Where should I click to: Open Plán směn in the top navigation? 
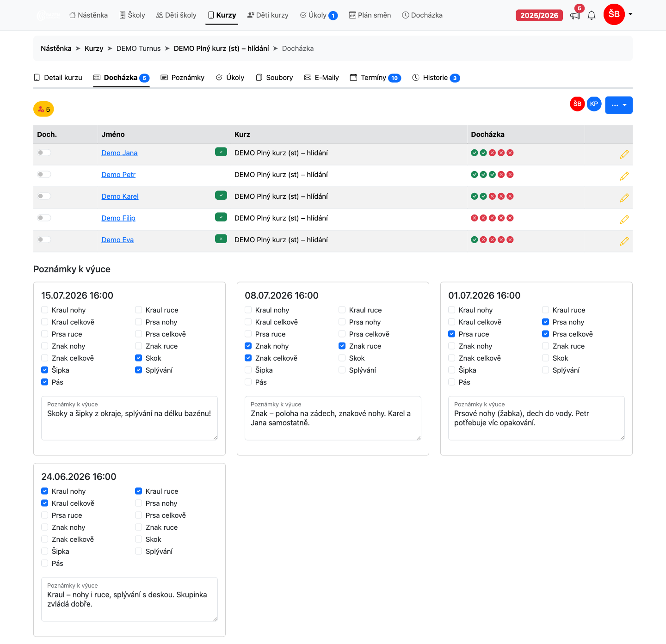370,15
